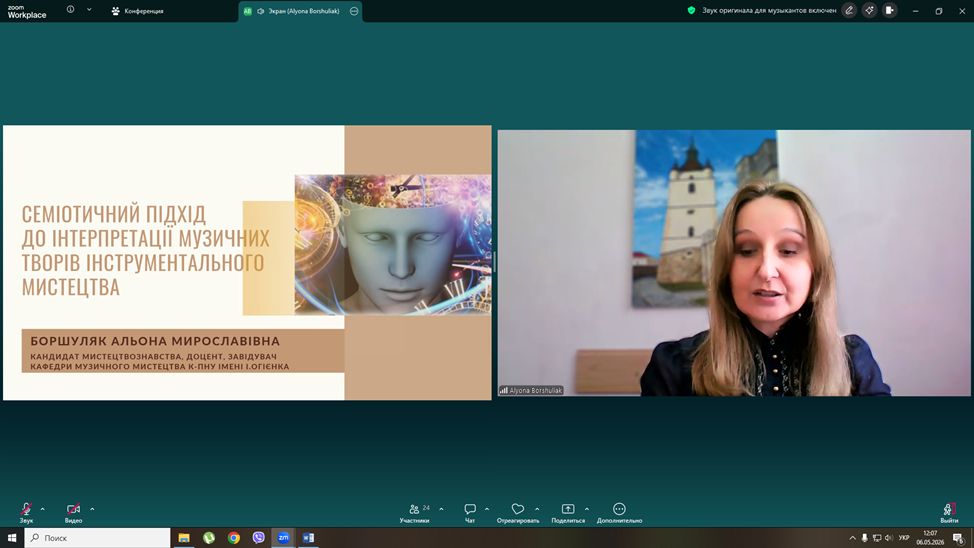974x548 pixels.
Task: Unmute microphone with the Звук icon
Action: tap(26, 509)
